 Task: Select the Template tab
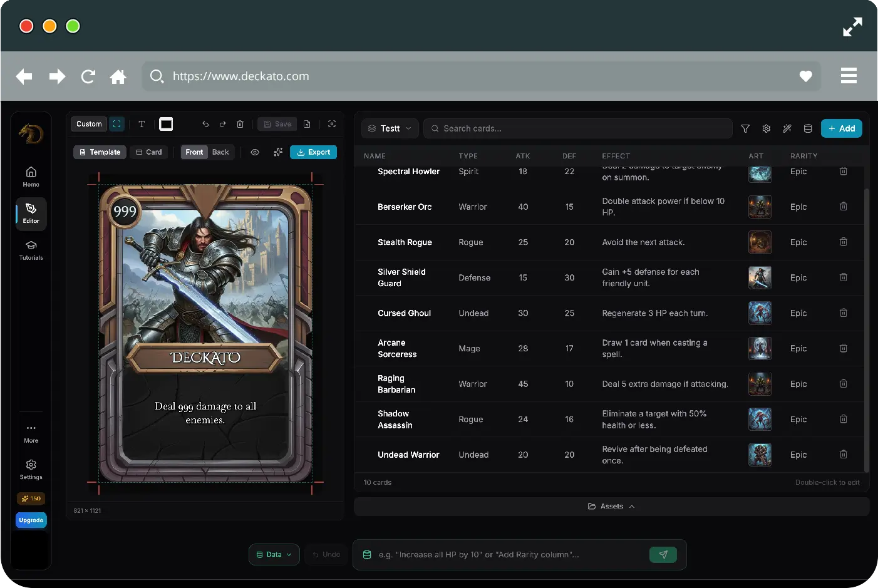pyautogui.click(x=100, y=152)
